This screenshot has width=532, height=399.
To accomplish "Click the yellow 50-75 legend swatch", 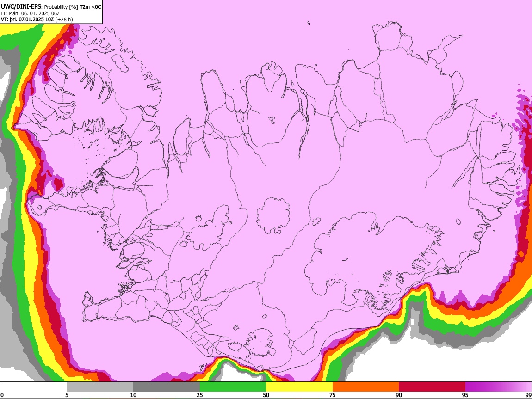I will 299,387.
